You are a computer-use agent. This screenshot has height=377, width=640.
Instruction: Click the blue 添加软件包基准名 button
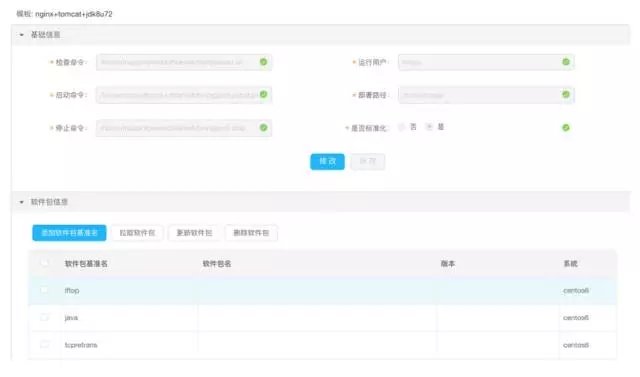[69, 233]
